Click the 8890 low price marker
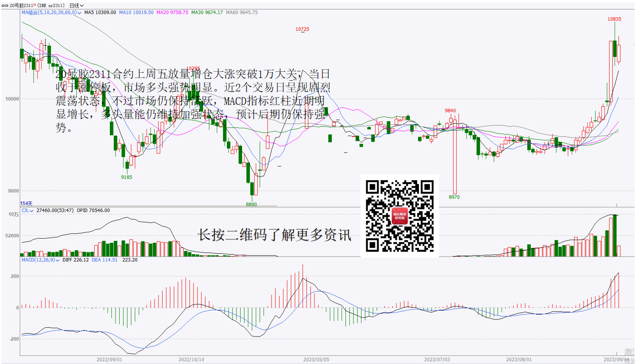This screenshot has width=635, height=364. tap(251, 204)
